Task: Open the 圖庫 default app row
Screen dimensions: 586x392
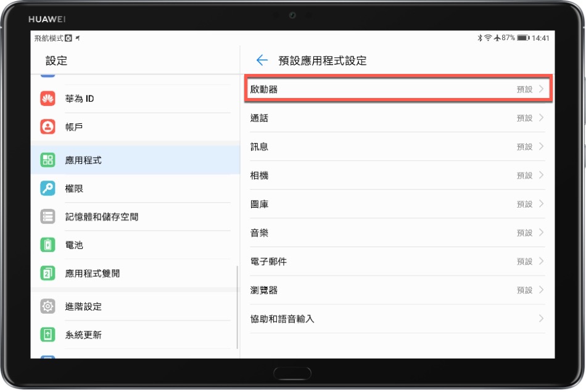Action: point(398,204)
